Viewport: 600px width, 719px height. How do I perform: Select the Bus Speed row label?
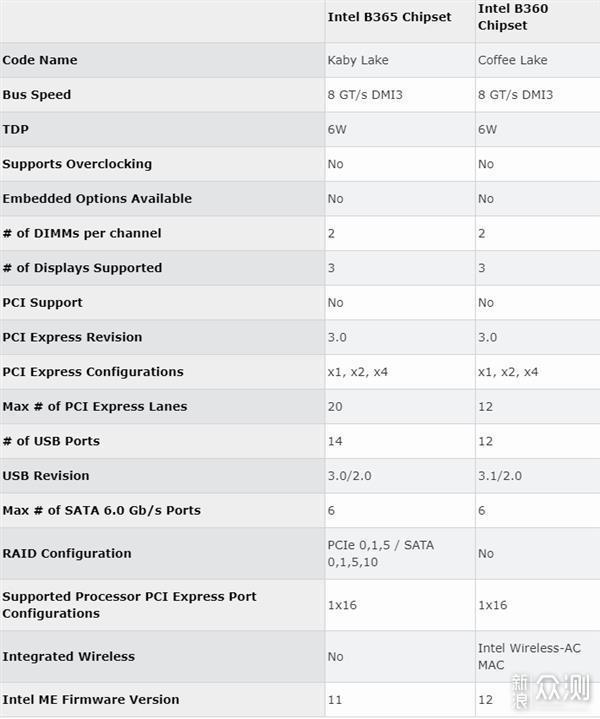37,95
